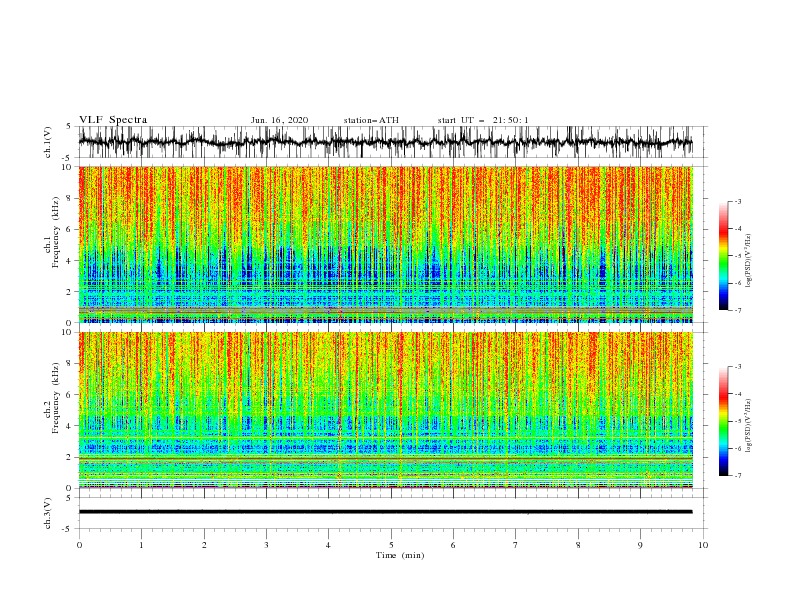Click the ch.2 colorbar "-3" tick label
792x612 pixels.
[738, 367]
